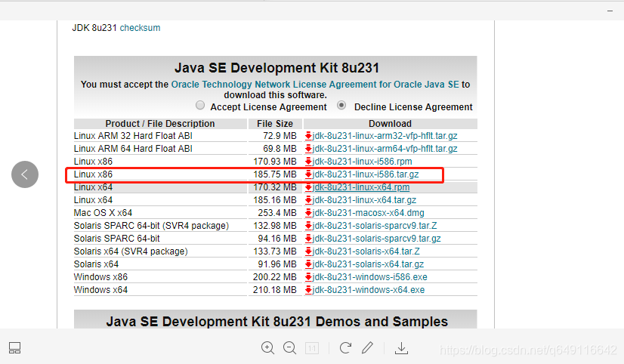Click the 253.4 MB file size cell
Screen dimensions: 624x364
[x=277, y=213]
